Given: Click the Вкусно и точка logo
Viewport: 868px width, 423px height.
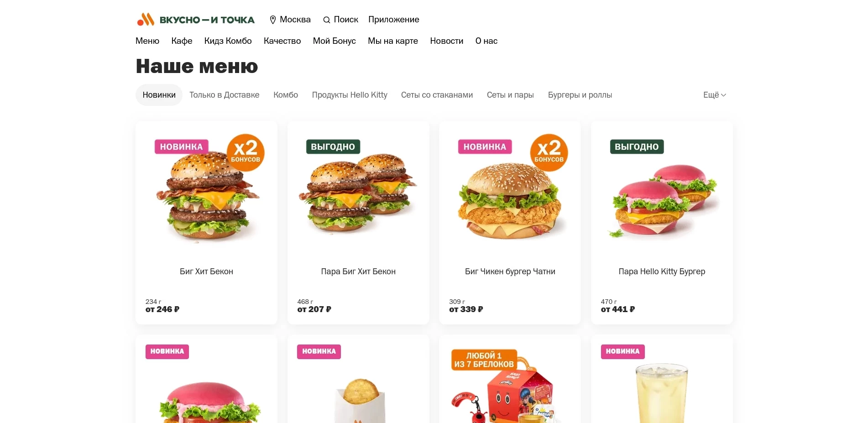Looking at the screenshot, I should tap(196, 20).
